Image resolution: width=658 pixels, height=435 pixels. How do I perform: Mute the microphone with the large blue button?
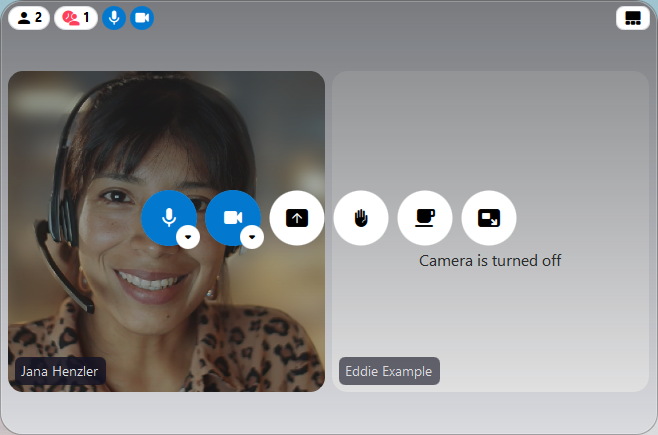(167, 216)
